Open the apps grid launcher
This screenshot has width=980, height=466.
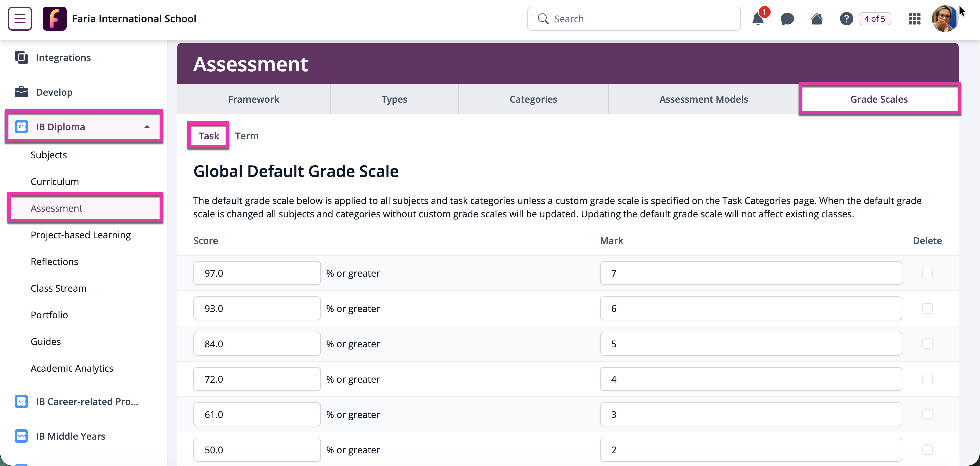(915, 19)
